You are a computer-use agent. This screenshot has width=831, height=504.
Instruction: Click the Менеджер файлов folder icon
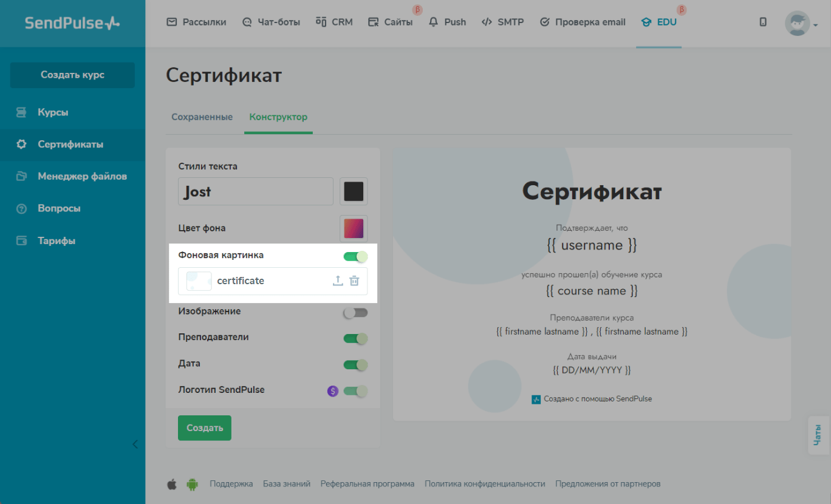point(22,177)
